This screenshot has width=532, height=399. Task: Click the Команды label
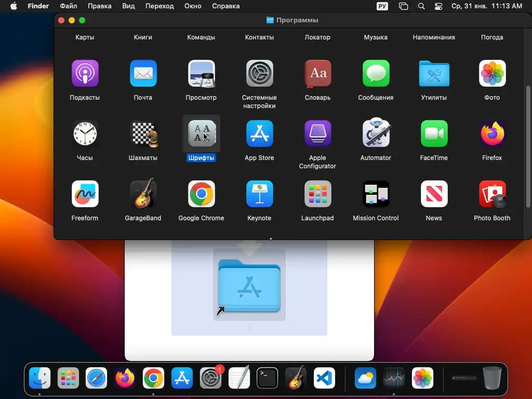[x=201, y=37]
